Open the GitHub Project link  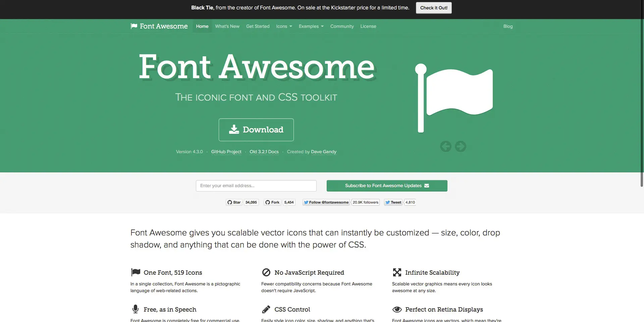point(226,152)
